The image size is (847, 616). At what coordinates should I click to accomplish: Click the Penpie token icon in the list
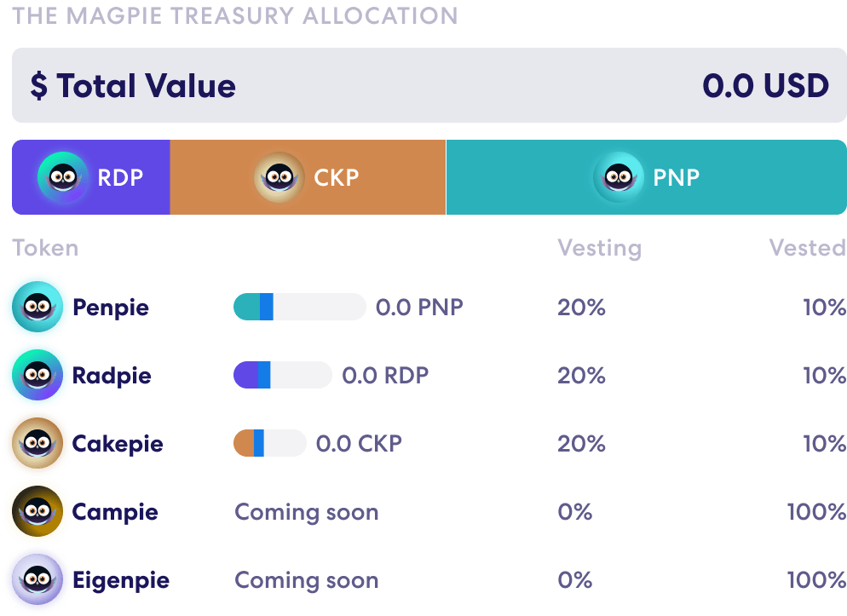(37, 307)
